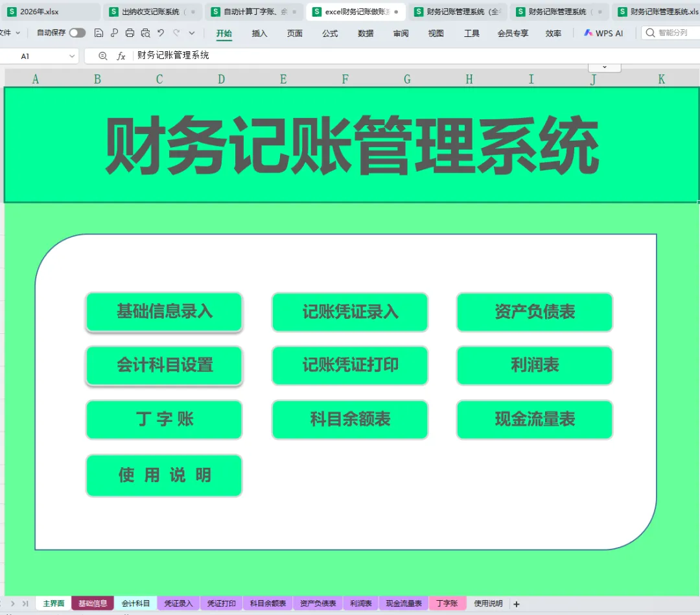Screen dimensions: 700x615
Task: Expand the A1 name box dropdown
Action: pyautogui.click(x=72, y=56)
